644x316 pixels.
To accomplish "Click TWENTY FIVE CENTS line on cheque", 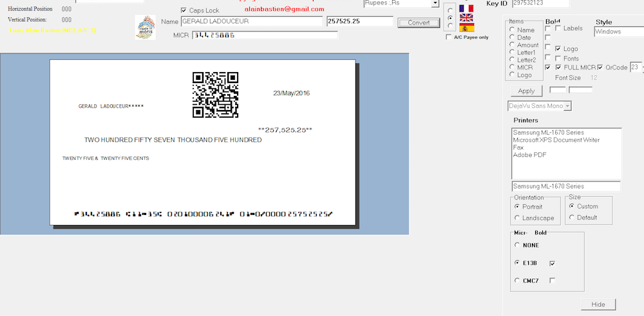I will pos(106,158).
